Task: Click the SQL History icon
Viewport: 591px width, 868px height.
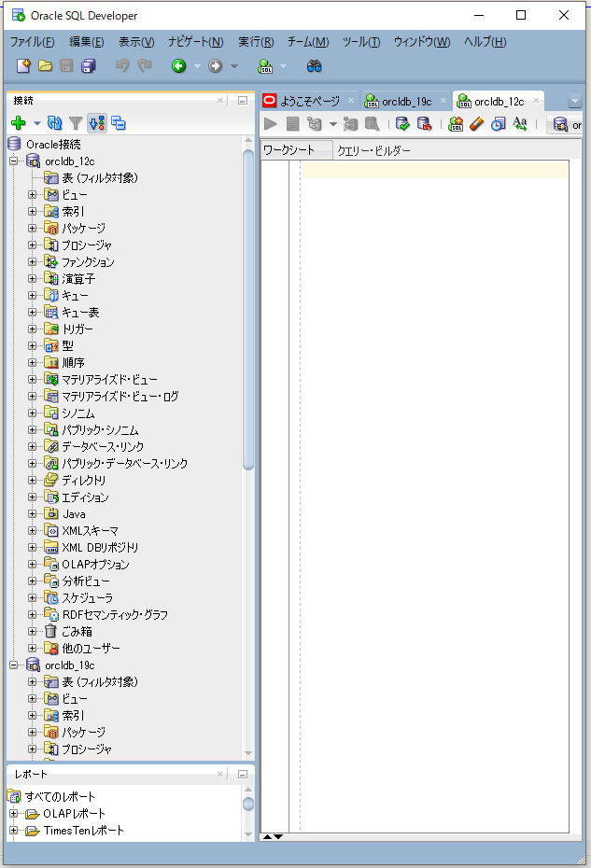Action: (x=499, y=124)
